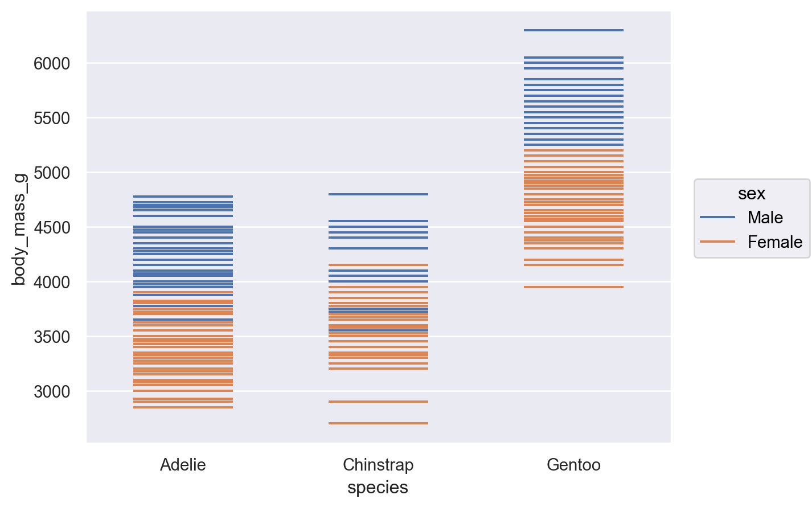
Task: Click the 3500 y-axis tick label
Action: coord(52,337)
